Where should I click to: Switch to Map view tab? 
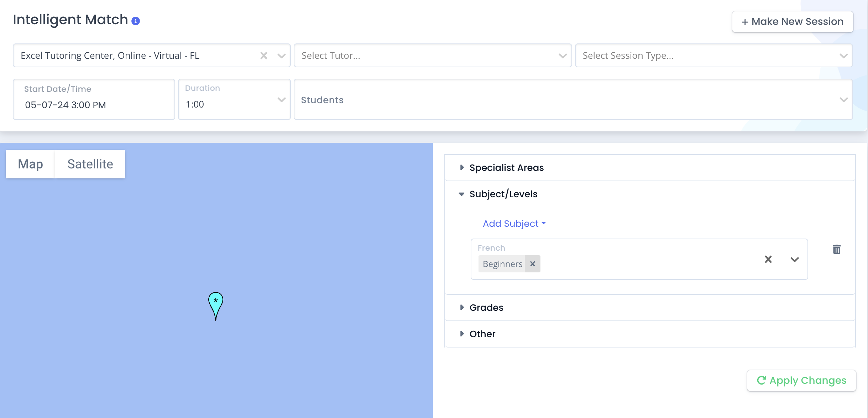(31, 164)
